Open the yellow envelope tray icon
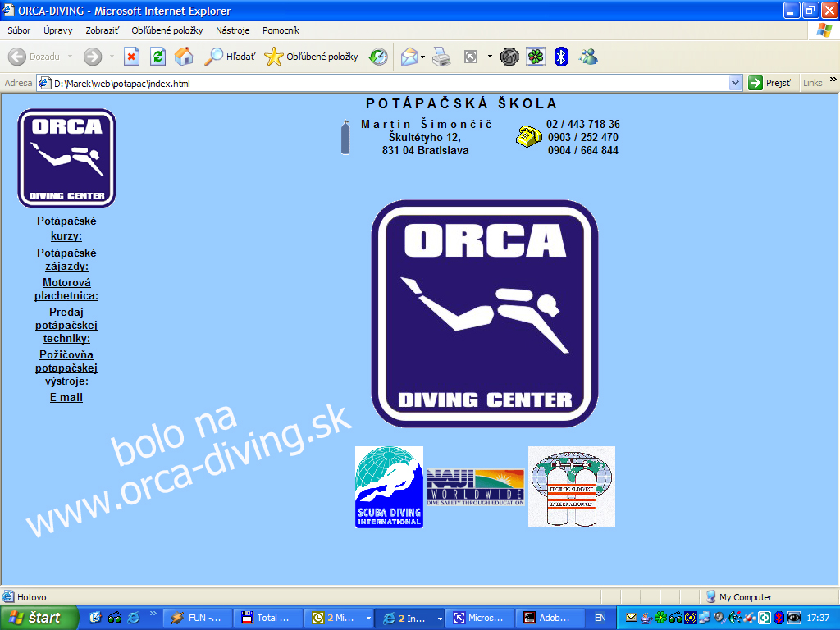The width and height of the screenshot is (840, 630). (632, 618)
